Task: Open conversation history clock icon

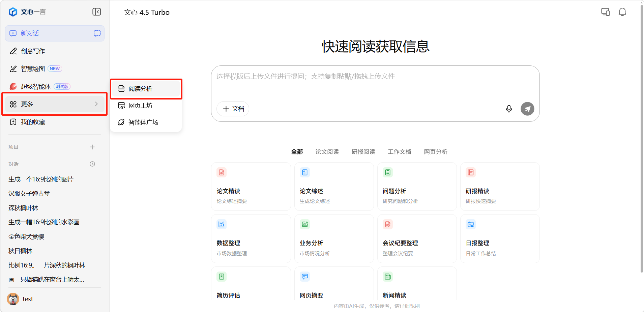Action: point(92,164)
